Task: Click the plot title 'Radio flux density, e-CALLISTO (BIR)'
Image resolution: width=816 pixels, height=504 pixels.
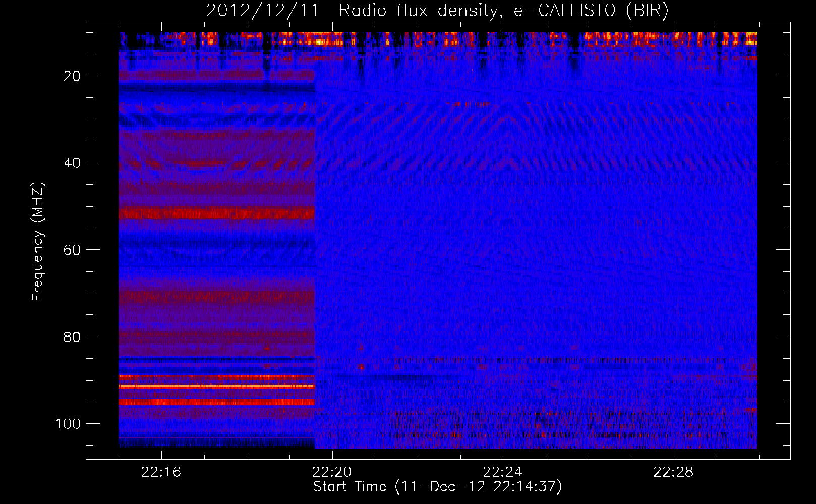Action: pos(503,11)
